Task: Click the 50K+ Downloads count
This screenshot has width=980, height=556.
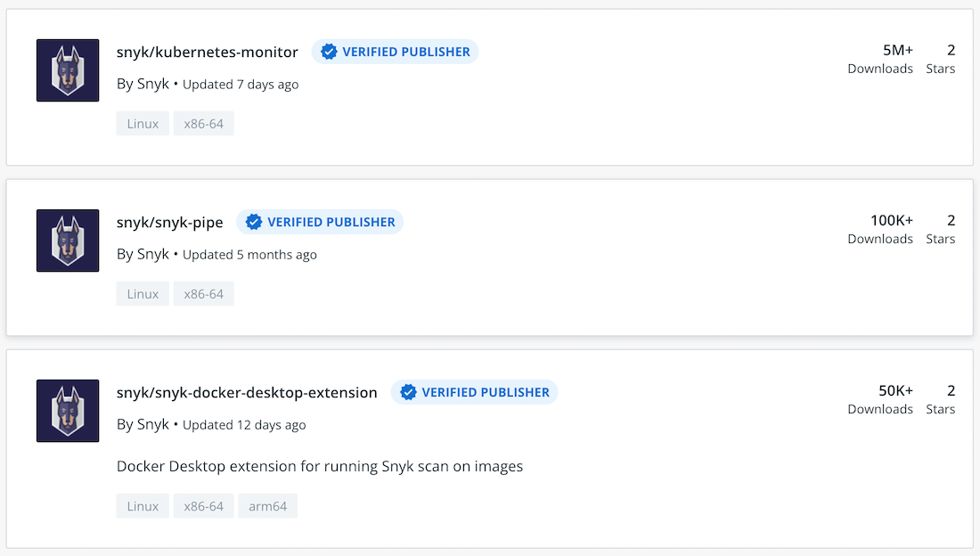Action: click(880, 399)
